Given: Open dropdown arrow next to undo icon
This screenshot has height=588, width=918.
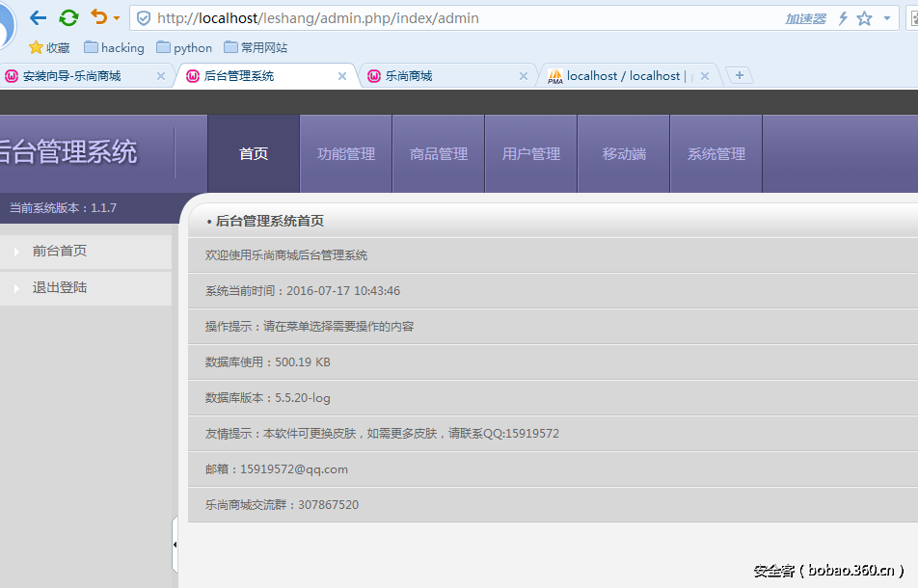Looking at the screenshot, I should point(117,18).
